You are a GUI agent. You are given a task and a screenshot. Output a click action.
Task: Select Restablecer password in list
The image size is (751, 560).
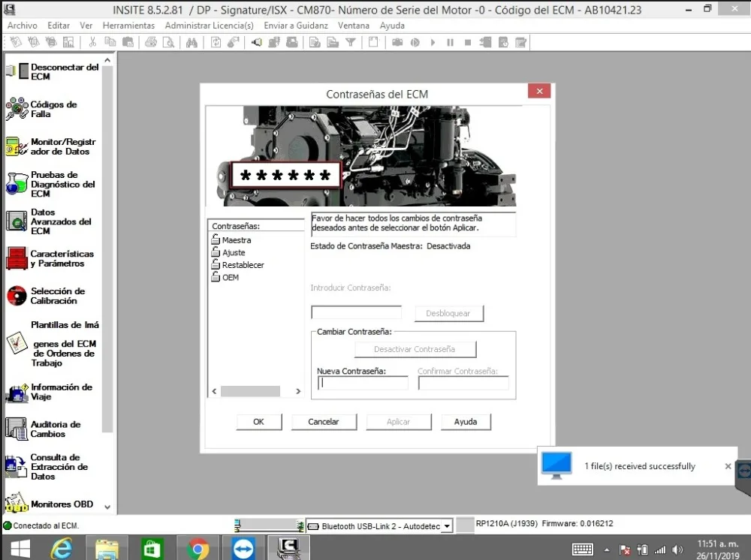click(x=237, y=265)
